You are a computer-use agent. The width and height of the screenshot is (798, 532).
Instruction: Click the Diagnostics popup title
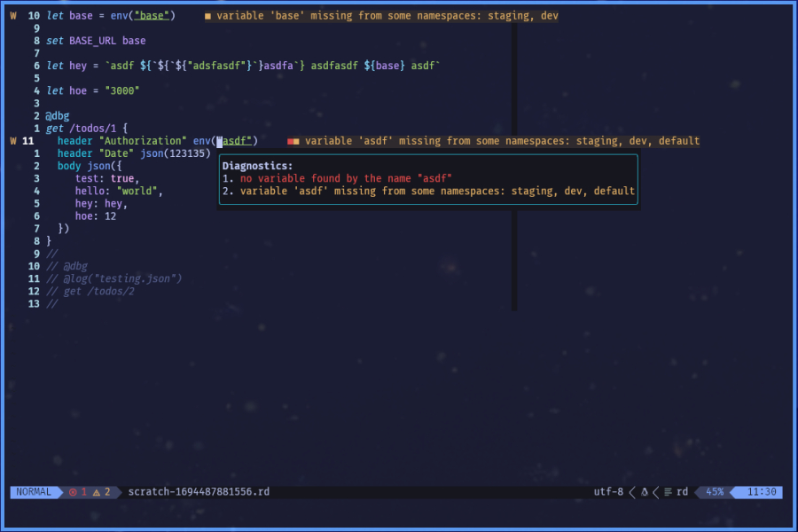pos(257,166)
